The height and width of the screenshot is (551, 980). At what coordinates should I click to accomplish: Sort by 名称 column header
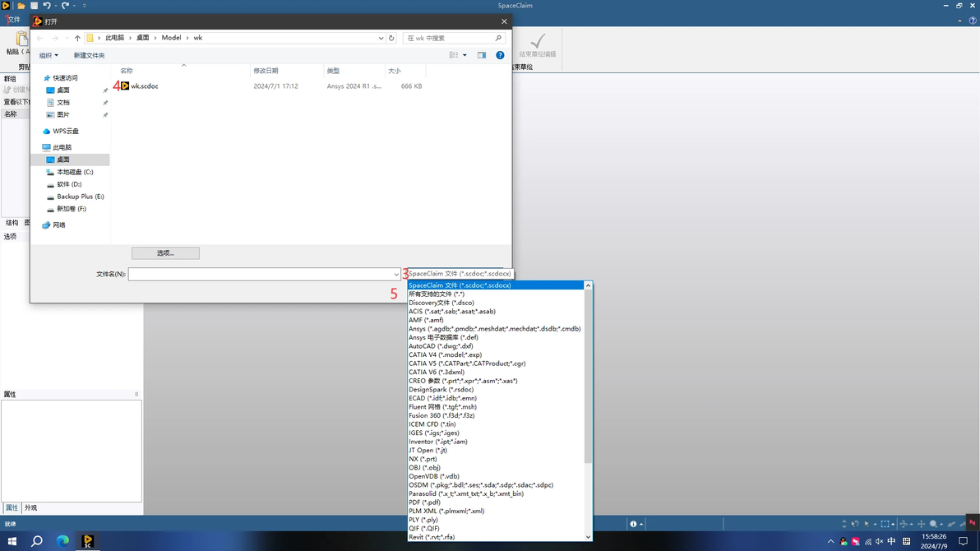pyautogui.click(x=127, y=71)
